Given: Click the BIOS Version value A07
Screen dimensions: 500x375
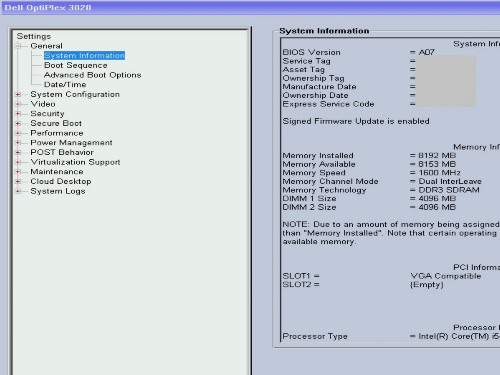Looking at the screenshot, I should coord(426,52).
